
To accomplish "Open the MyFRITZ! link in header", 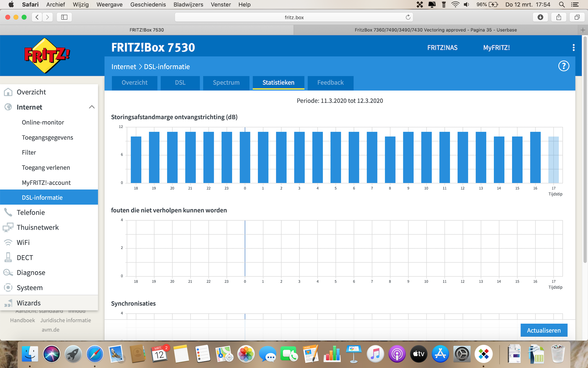I will point(496,47).
